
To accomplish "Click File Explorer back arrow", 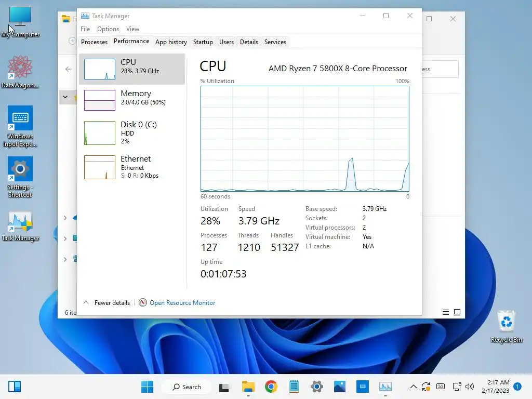I will (68, 69).
